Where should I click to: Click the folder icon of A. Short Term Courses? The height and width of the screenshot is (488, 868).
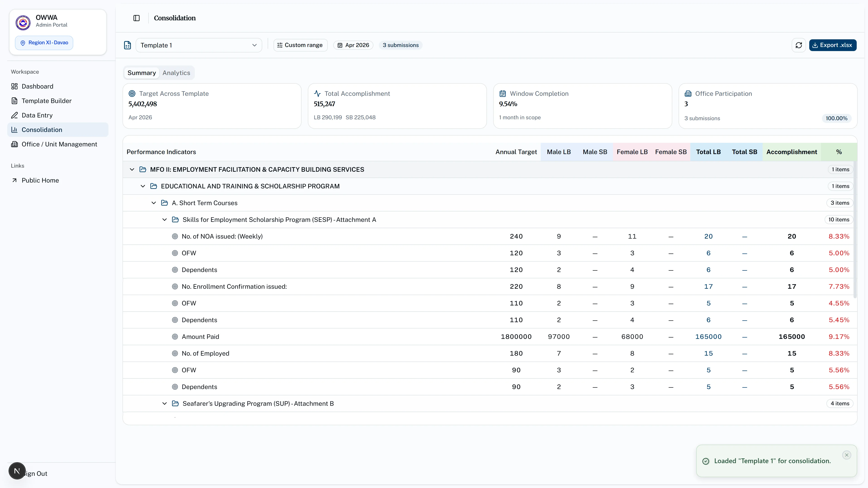click(164, 203)
